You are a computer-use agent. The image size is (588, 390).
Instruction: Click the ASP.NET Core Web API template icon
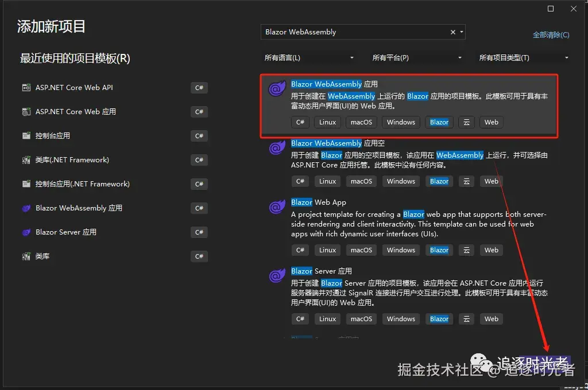click(26, 88)
